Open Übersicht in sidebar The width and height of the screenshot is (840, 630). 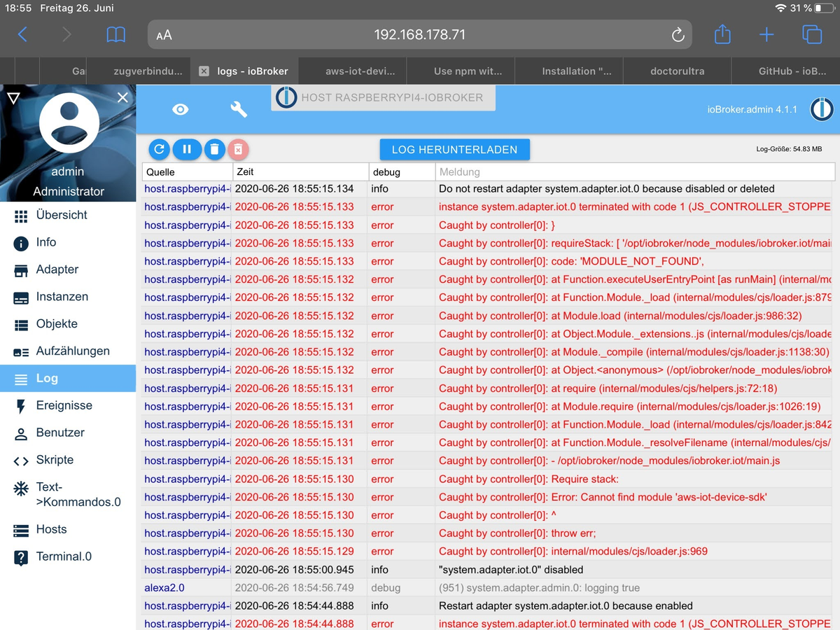pyautogui.click(x=68, y=215)
